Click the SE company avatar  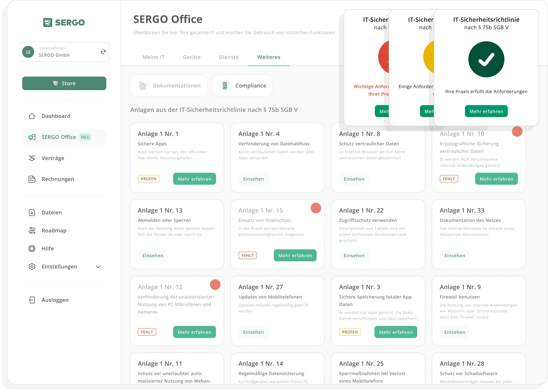tap(28, 52)
